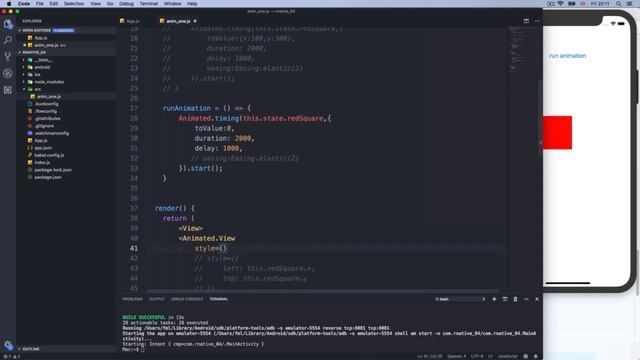Collapse the src folder

38,89
